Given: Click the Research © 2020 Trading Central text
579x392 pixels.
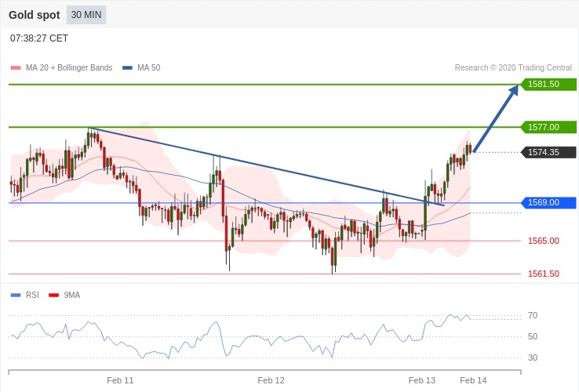Looking at the screenshot, I should [513, 67].
